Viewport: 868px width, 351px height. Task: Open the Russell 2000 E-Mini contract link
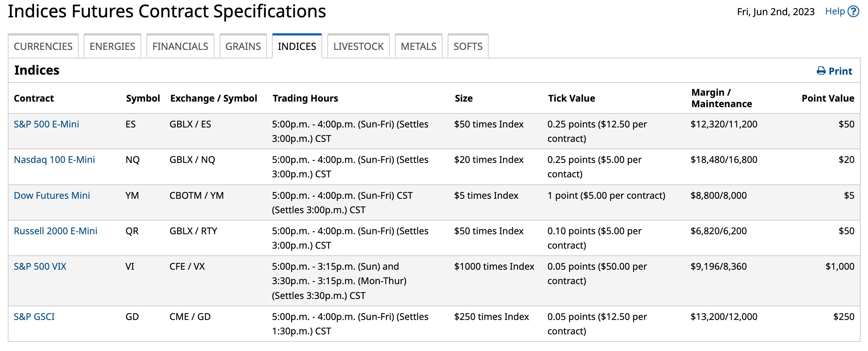click(55, 231)
